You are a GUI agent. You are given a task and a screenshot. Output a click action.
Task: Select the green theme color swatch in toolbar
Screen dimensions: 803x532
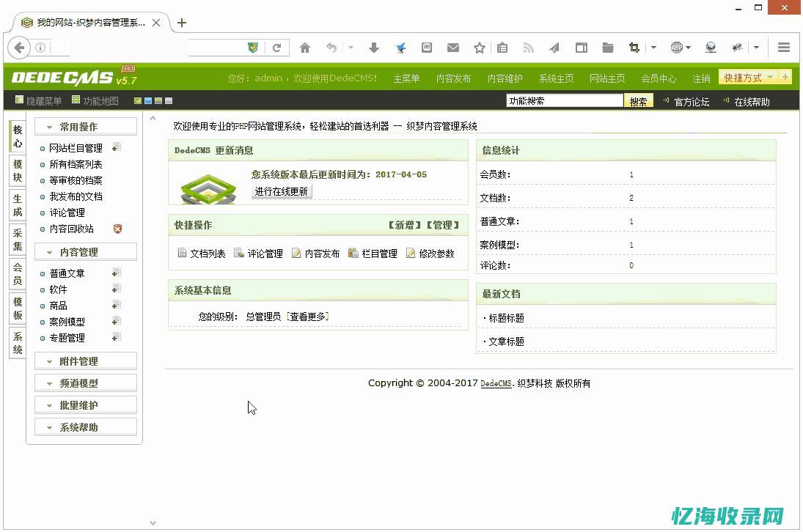[138, 100]
